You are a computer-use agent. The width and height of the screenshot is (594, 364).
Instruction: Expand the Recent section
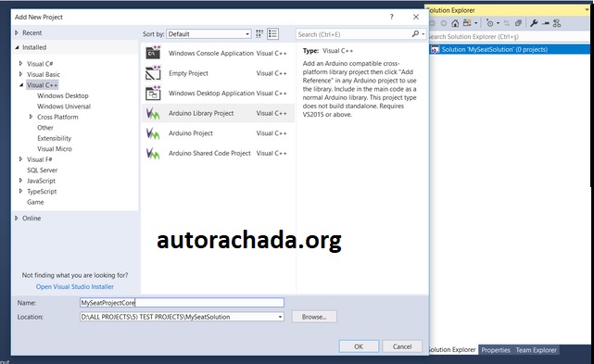17,33
